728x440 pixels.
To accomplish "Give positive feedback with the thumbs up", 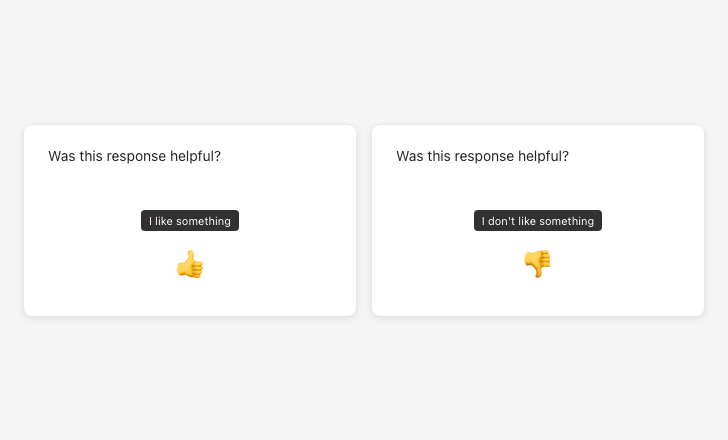I will [x=190, y=264].
